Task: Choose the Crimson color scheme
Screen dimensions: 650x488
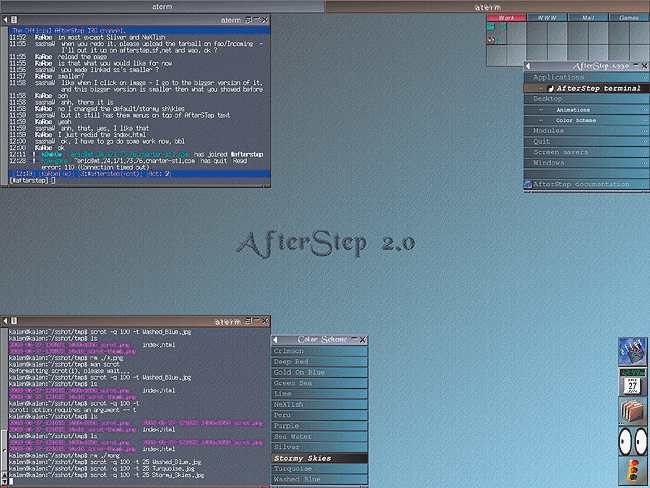Action: (320, 351)
